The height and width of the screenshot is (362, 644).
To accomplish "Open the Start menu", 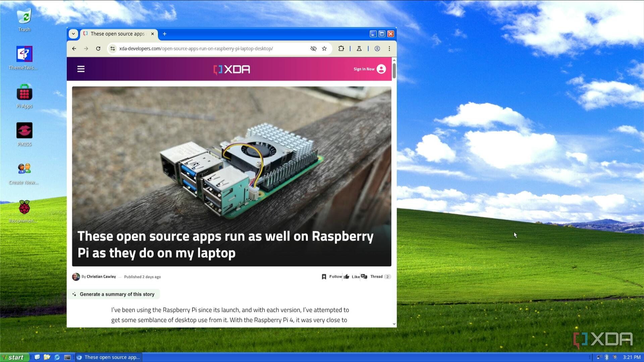I will pos(14,357).
